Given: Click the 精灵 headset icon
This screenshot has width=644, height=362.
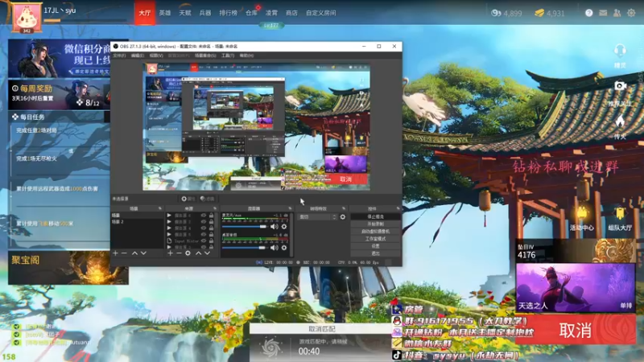Looking at the screenshot, I should 620,51.
